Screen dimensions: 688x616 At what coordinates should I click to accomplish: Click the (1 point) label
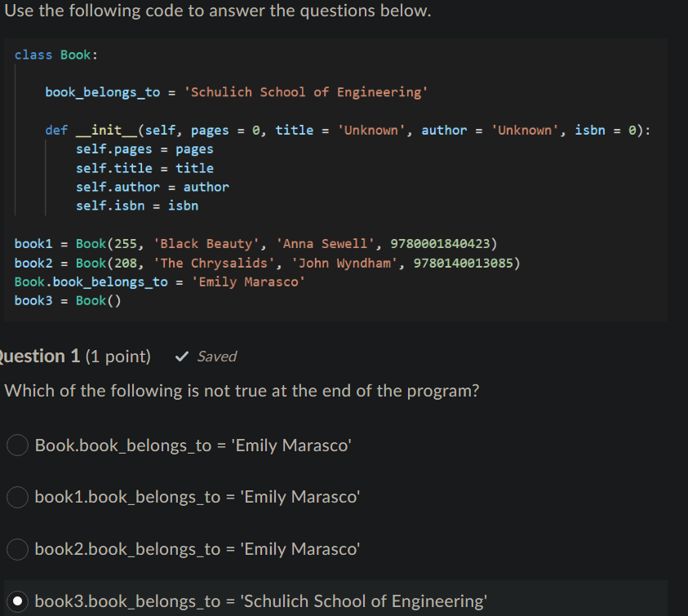(x=118, y=356)
